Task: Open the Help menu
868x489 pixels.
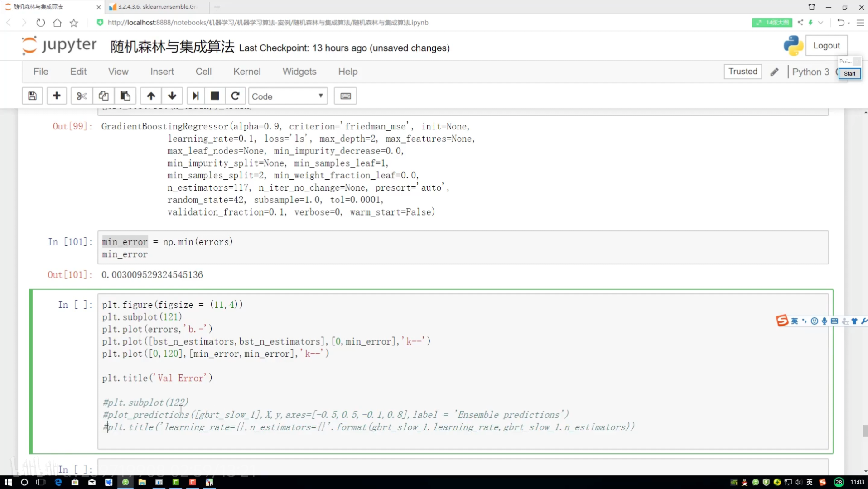Action: click(x=348, y=72)
